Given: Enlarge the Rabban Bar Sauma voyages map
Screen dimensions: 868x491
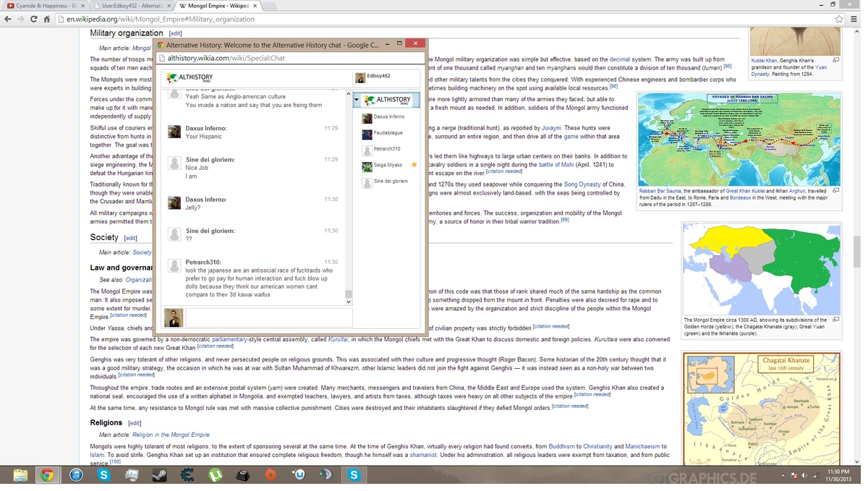Looking at the screenshot, I should pos(739,140).
